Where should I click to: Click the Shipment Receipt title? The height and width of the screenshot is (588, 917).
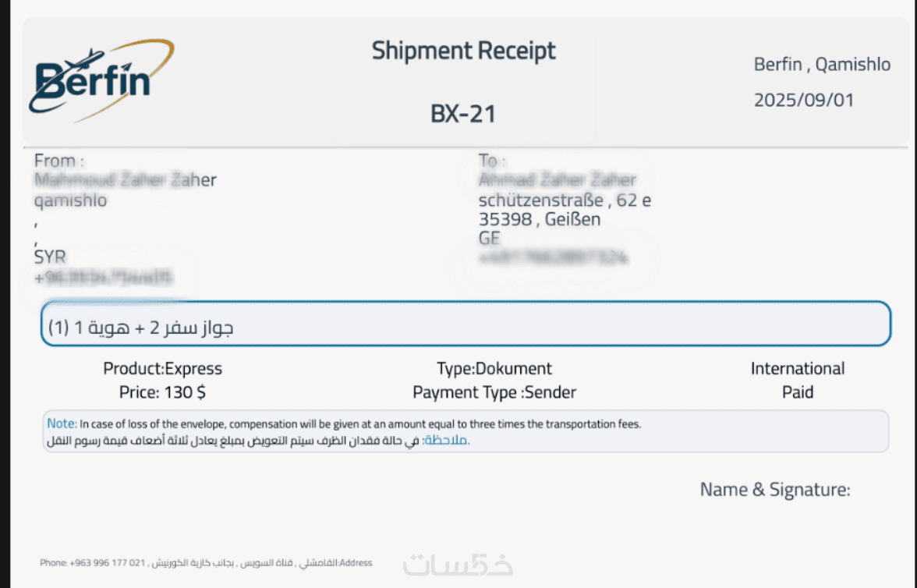pos(463,51)
